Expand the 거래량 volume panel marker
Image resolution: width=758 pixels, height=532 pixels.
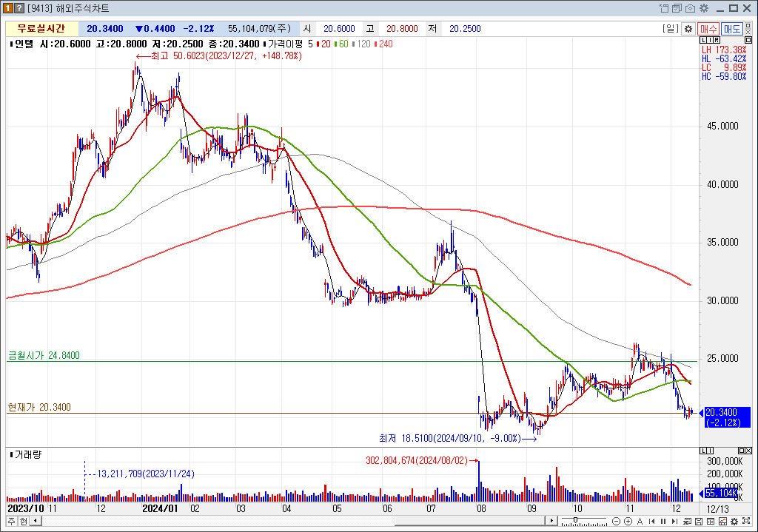pyautogui.click(x=10, y=454)
